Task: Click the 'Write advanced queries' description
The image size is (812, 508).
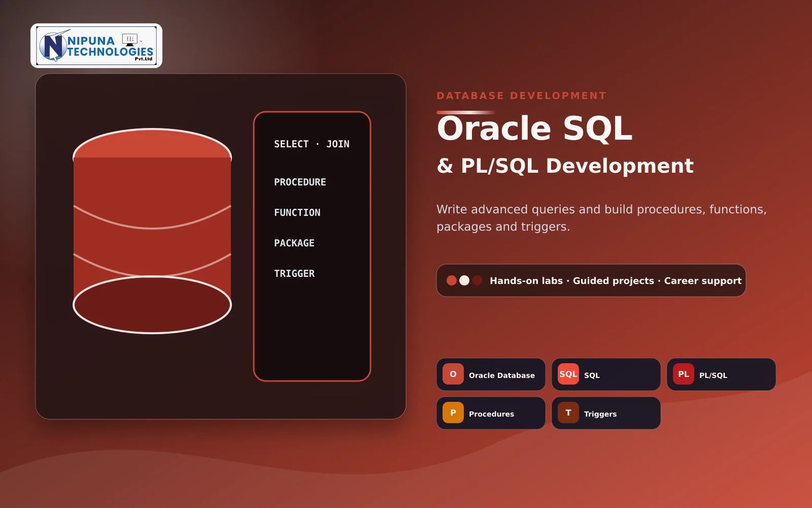Action: click(601, 218)
